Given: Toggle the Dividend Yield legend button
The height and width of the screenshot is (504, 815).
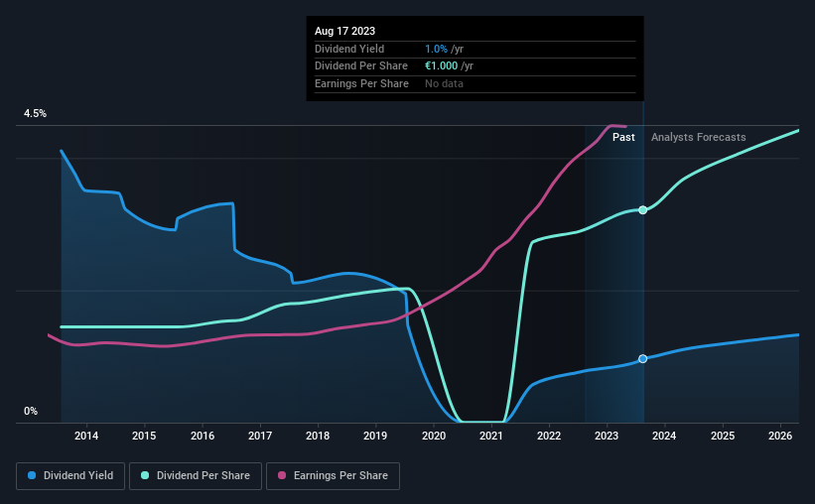Looking at the screenshot, I should point(70,476).
